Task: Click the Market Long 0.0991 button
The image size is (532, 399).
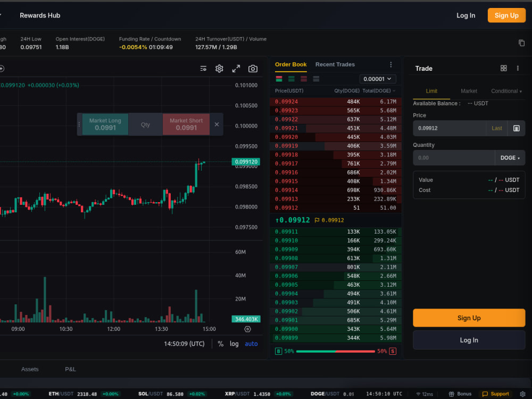Action: [x=105, y=124]
